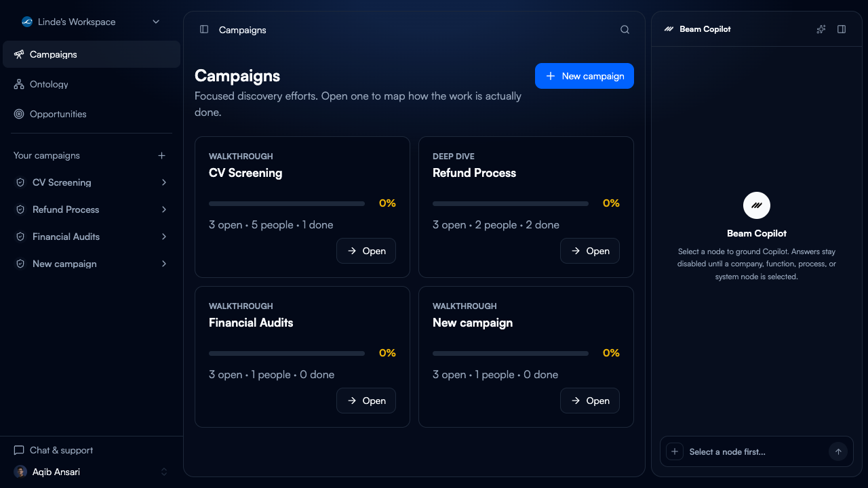Open the Refund Process campaign card
Image resolution: width=868 pixels, height=488 pixels.
[x=590, y=251]
